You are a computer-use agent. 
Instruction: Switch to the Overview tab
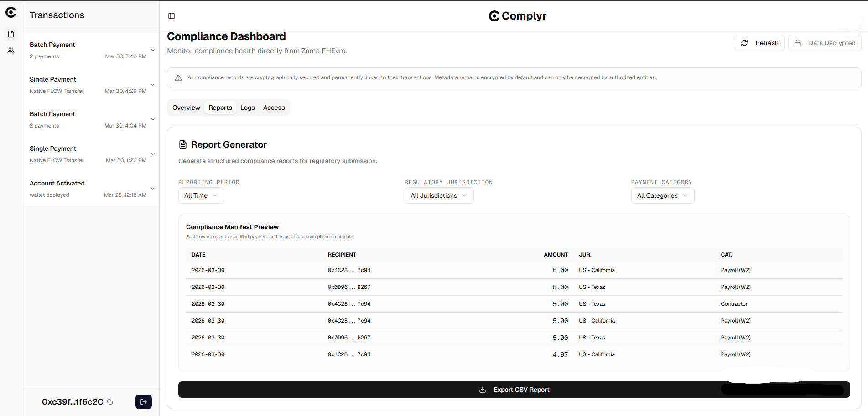click(186, 108)
